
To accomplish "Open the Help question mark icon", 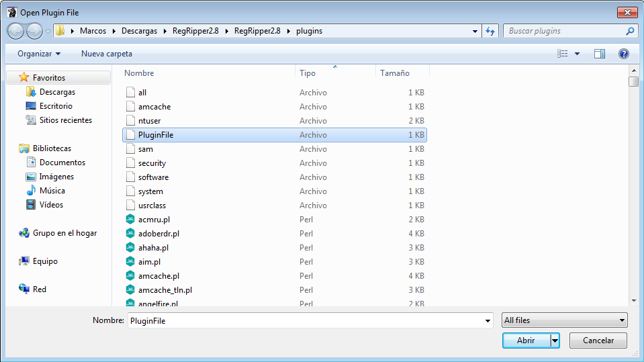I will 623,54.
